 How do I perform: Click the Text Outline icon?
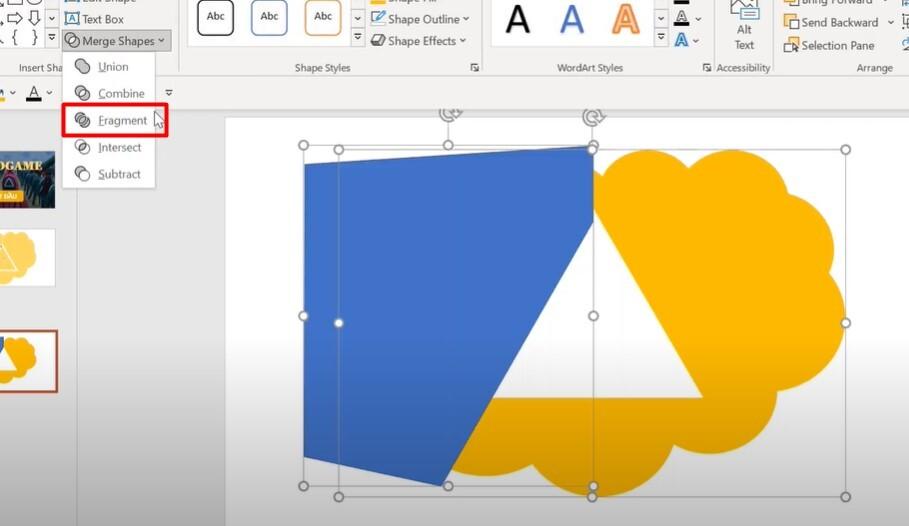click(682, 19)
